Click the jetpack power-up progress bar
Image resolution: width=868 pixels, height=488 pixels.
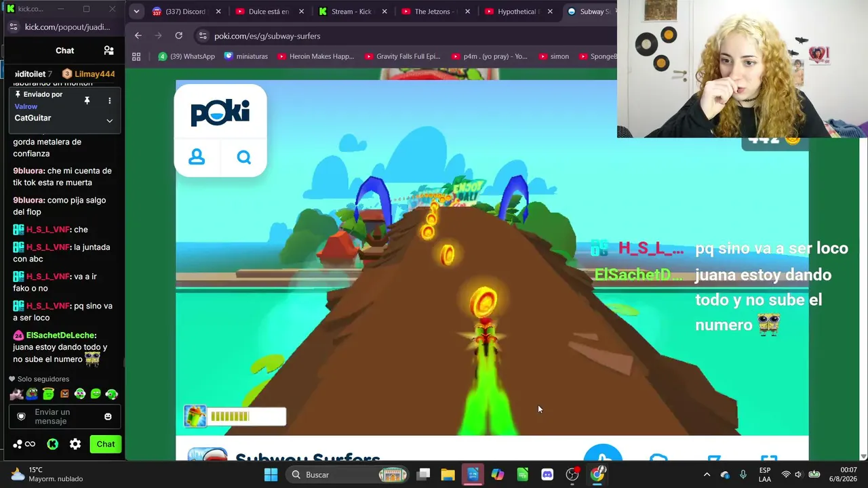coord(247,416)
